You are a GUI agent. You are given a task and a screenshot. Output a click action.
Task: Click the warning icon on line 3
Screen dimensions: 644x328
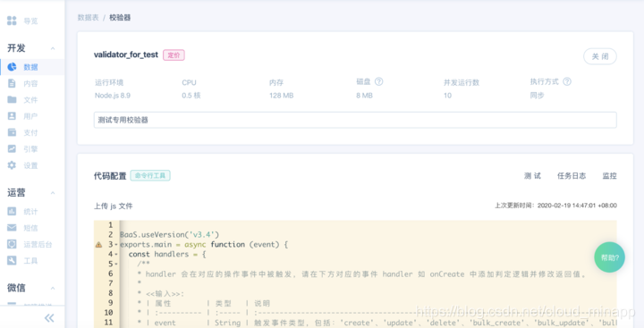pos(98,245)
